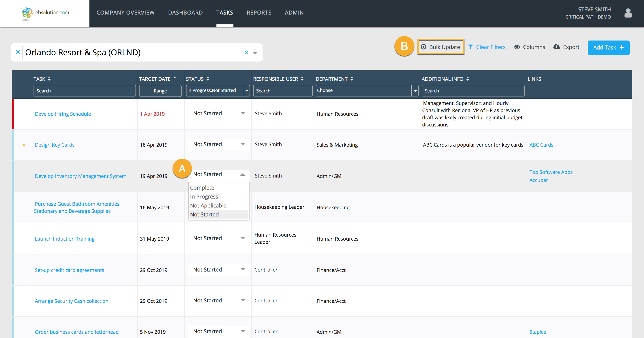This screenshot has width=644, height=338.
Task: Click Housekeeping Leader responsible user cell
Action: [x=279, y=207]
